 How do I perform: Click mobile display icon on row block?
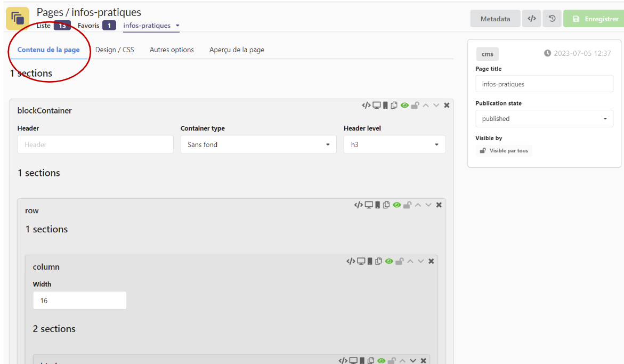378,205
